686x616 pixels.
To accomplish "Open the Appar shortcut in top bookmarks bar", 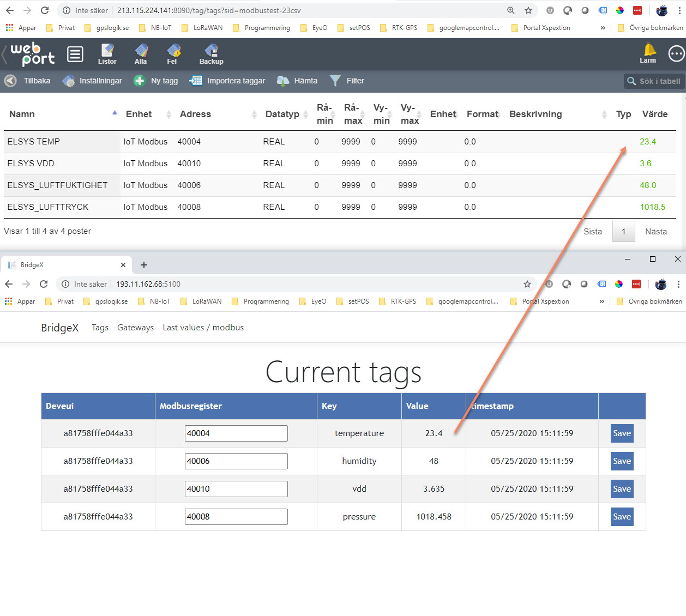I will coord(21,28).
